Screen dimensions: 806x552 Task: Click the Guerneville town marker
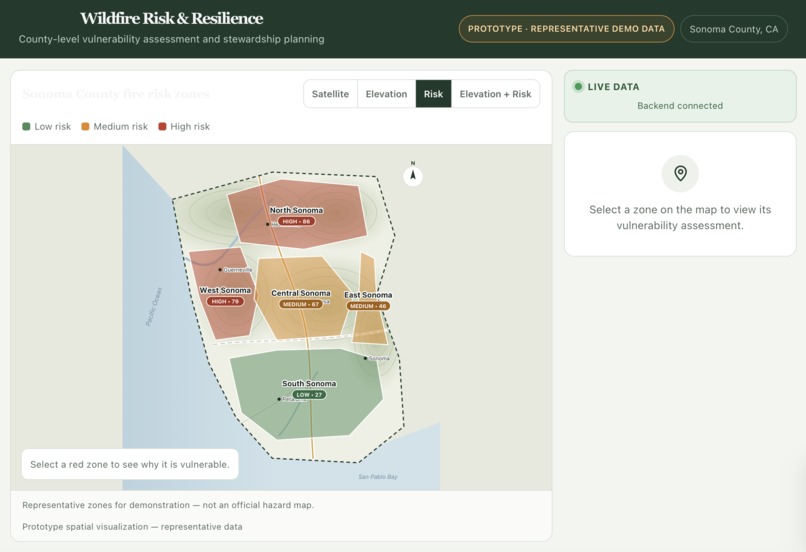220,269
